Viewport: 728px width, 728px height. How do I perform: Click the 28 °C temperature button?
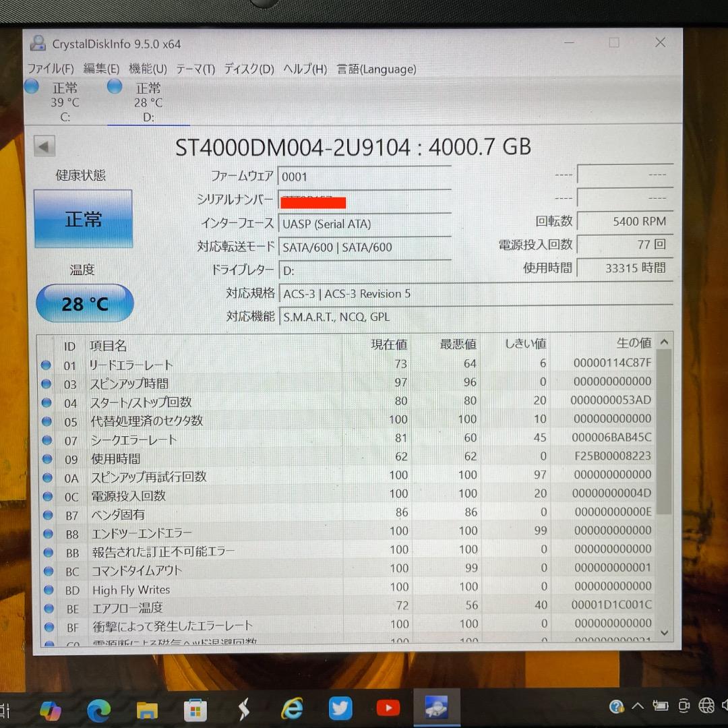click(85, 303)
